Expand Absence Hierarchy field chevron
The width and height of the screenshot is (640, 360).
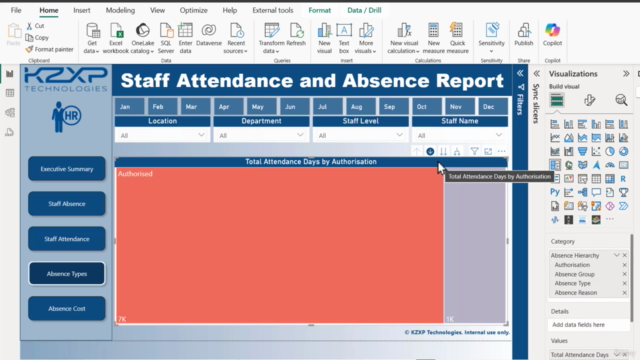point(616,255)
